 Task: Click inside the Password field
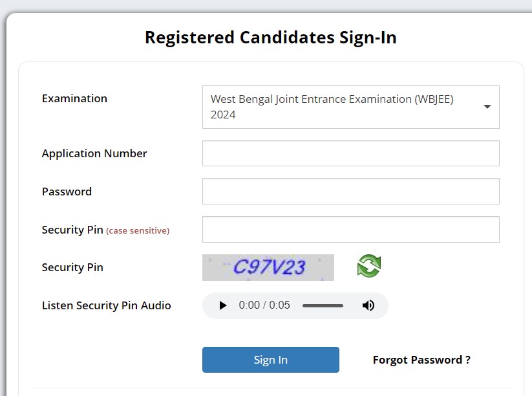(350, 191)
